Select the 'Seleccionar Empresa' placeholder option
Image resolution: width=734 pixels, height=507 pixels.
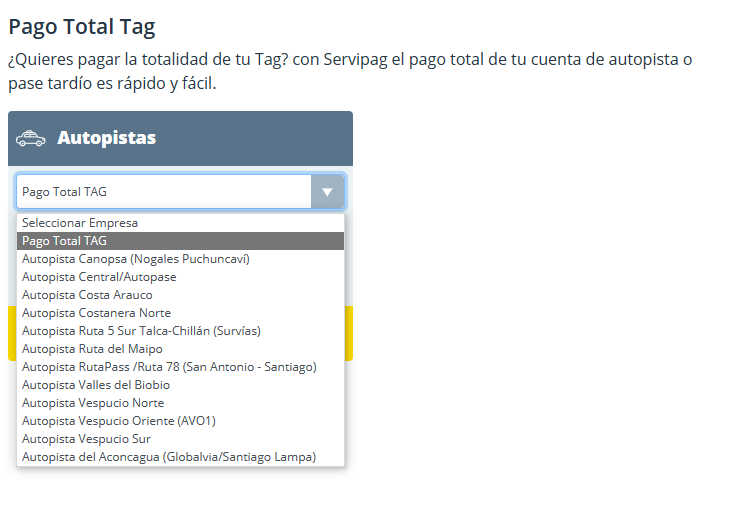(x=80, y=223)
